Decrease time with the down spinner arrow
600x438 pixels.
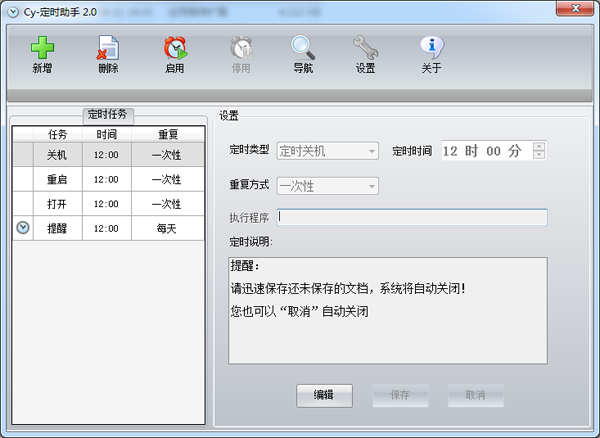click(539, 155)
